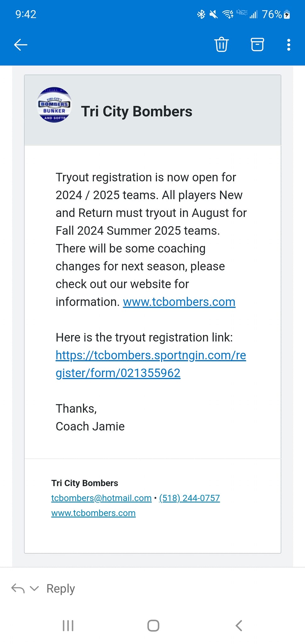This screenshot has height=644, width=305.
Task: Tap the Bluetooth status bar icon
Action: click(x=201, y=14)
